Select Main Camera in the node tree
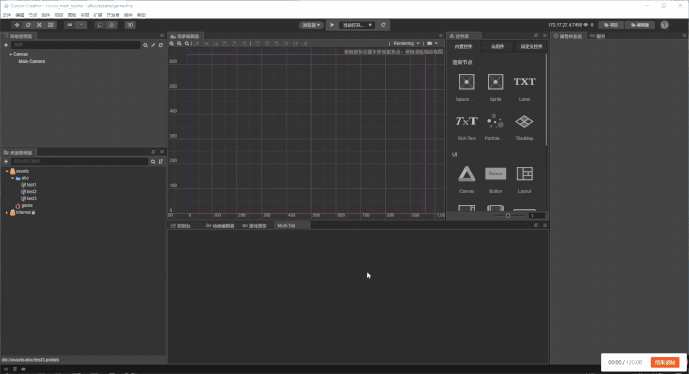Image resolution: width=689 pixels, height=374 pixels. point(32,62)
